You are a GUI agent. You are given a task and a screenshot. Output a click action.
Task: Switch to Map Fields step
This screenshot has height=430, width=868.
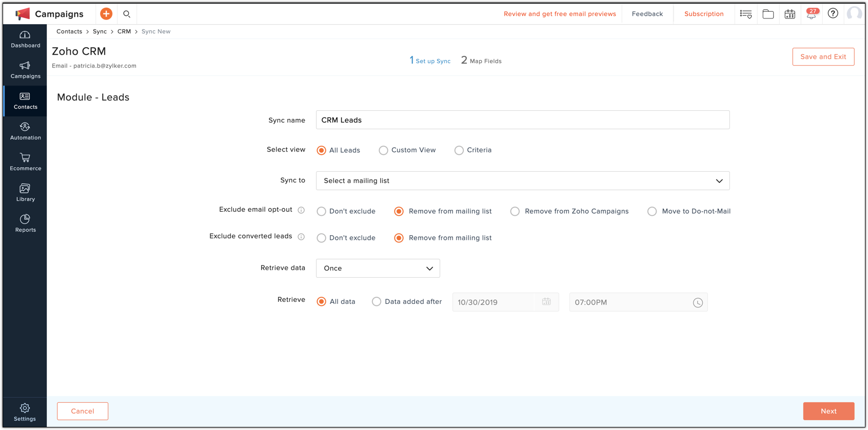coord(481,60)
